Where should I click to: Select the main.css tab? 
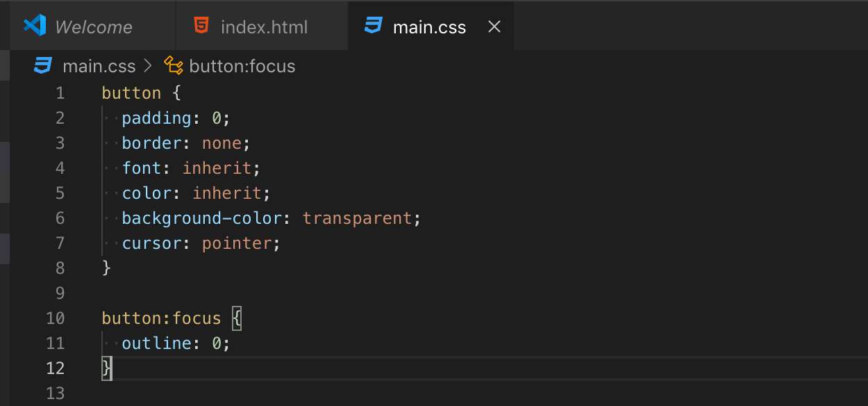coord(429,27)
